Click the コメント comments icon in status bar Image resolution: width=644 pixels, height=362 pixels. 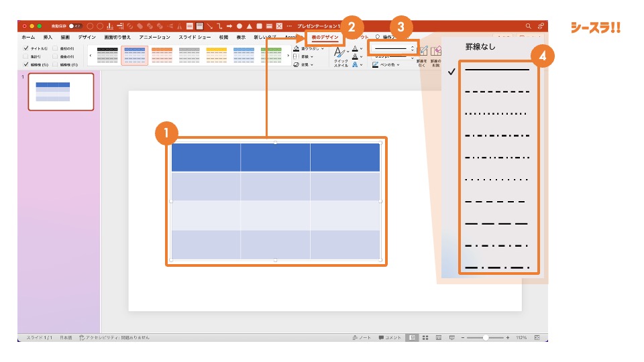pos(381,337)
